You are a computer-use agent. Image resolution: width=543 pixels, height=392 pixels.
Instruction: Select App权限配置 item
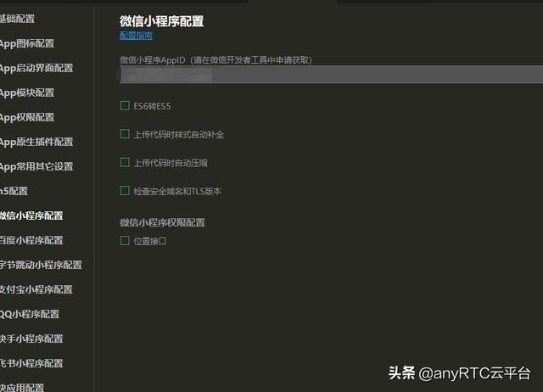27,117
